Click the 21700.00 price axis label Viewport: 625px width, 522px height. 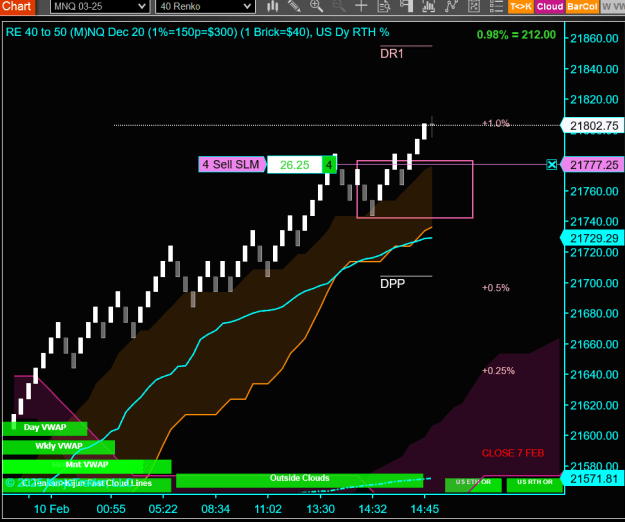pyautogui.click(x=594, y=283)
